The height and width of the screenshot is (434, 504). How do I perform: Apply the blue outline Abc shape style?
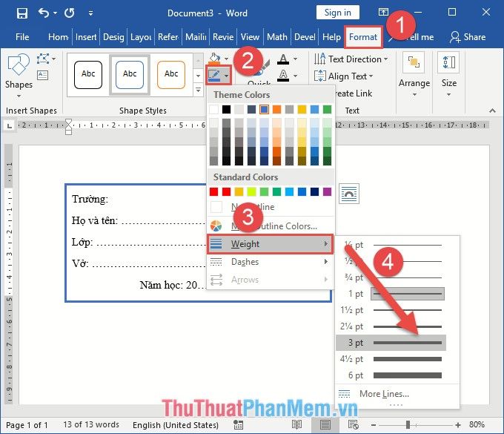(x=130, y=75)
